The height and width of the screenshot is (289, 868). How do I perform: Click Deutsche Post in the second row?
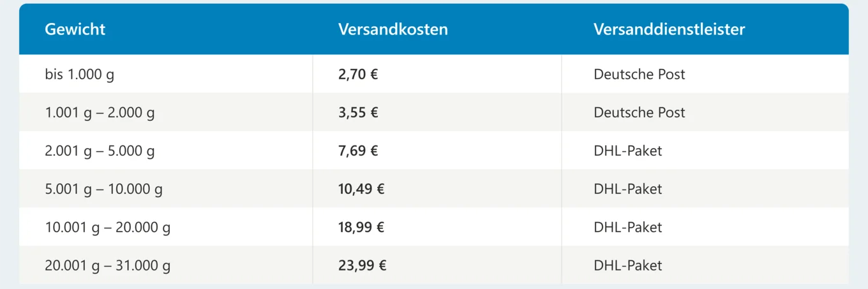point(640,112)
